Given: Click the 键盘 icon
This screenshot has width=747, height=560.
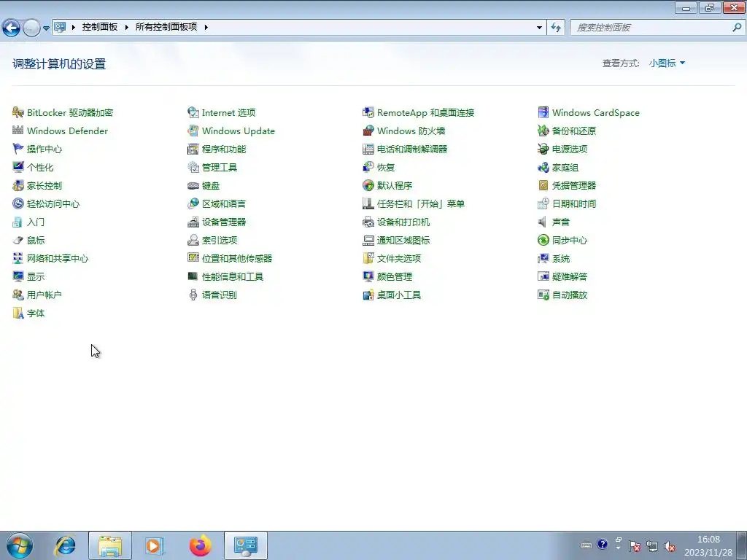Looking at the screenshot, I should [x=193, y=186].
